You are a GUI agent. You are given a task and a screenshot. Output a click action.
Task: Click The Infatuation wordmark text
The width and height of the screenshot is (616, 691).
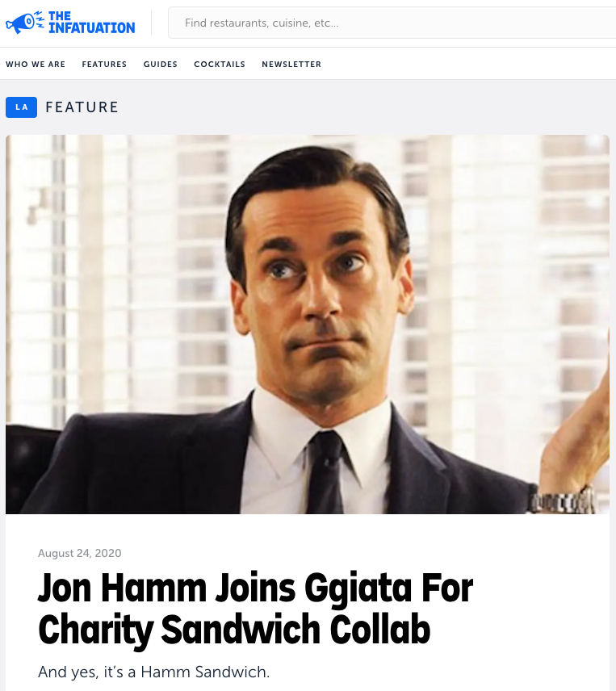pos(92,23)
